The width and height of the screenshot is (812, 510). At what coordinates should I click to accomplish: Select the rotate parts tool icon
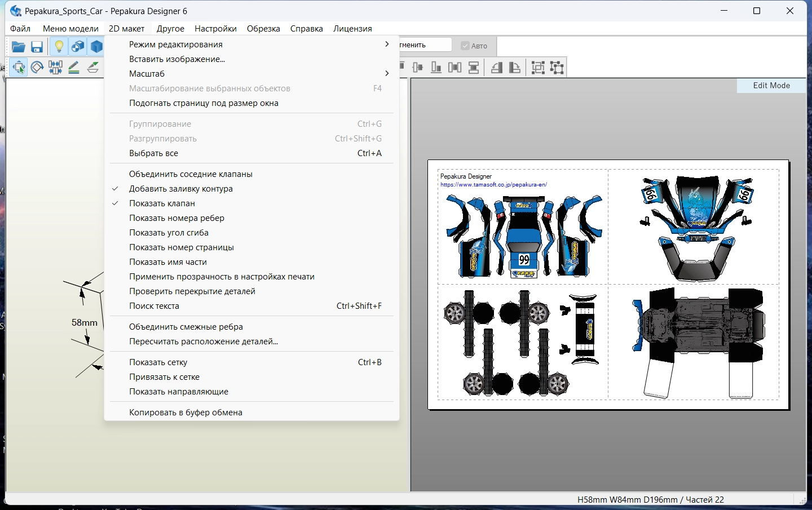37,68
